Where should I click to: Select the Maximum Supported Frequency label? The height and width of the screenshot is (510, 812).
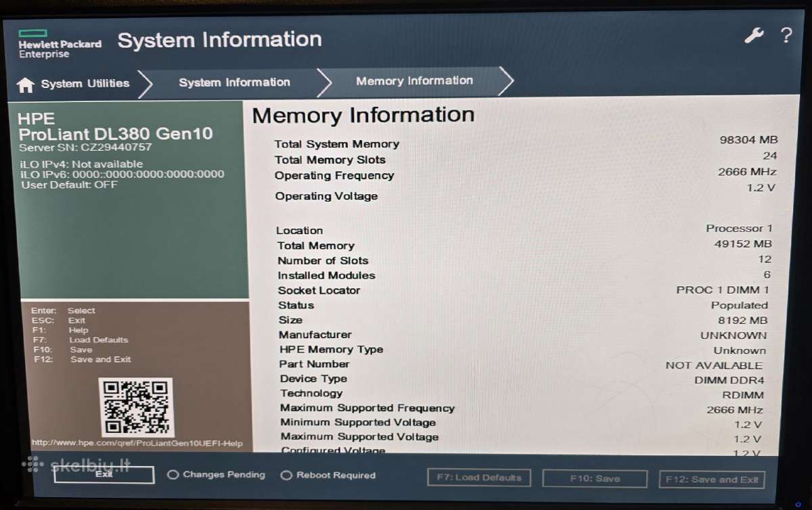pos(367,408)
